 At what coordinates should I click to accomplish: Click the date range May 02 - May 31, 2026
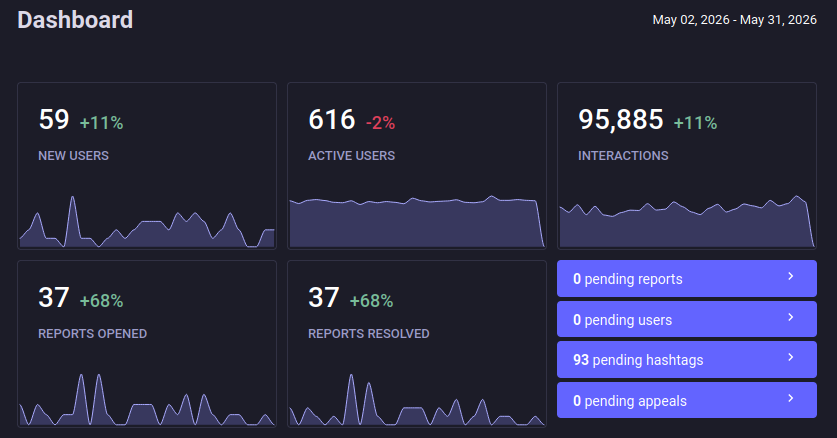click(x=735, y=20)
